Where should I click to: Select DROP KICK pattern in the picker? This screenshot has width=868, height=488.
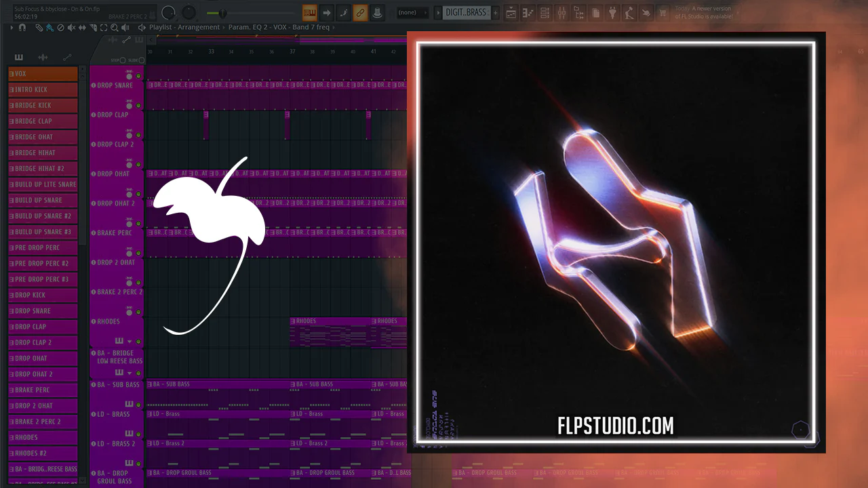43,295
